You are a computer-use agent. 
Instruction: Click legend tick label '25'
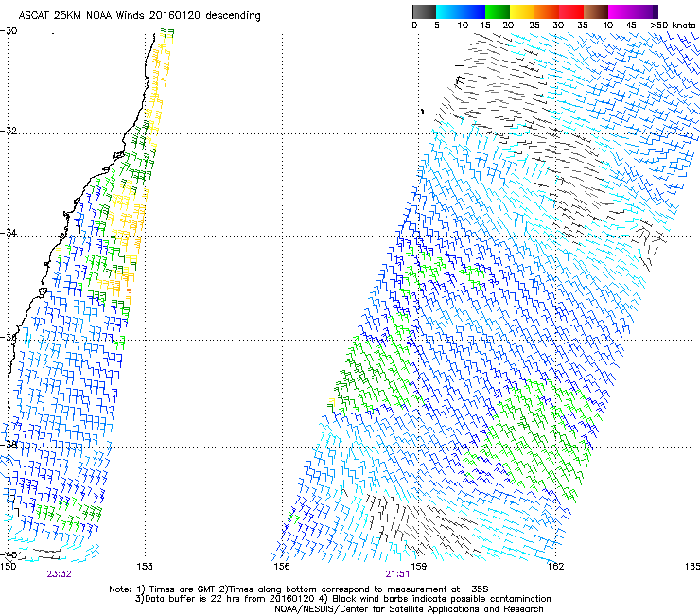(x=534, y=26)
